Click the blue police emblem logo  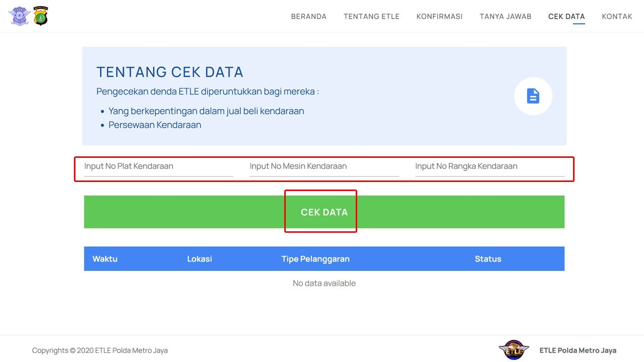[20, 16]
